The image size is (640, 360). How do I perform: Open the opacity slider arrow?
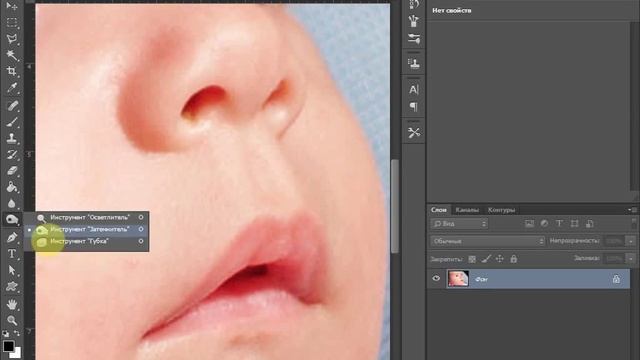pos(631,241)
